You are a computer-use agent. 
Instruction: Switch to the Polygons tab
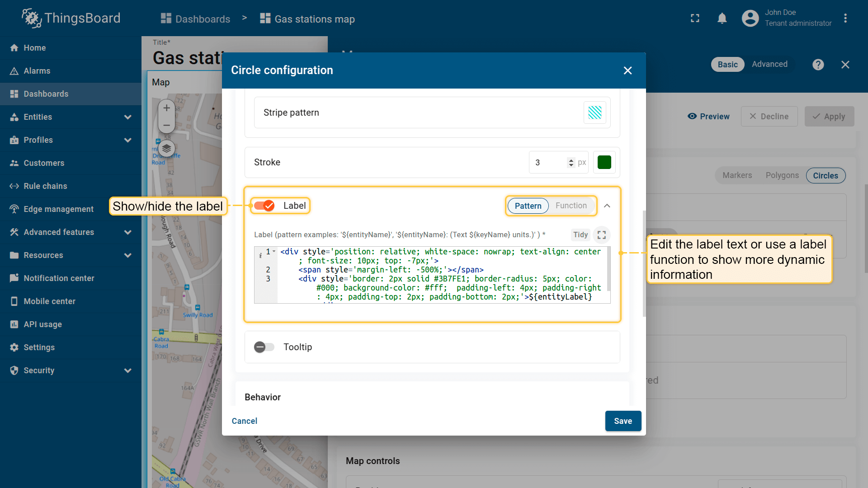pyautogui.click(x=782, y=175)
